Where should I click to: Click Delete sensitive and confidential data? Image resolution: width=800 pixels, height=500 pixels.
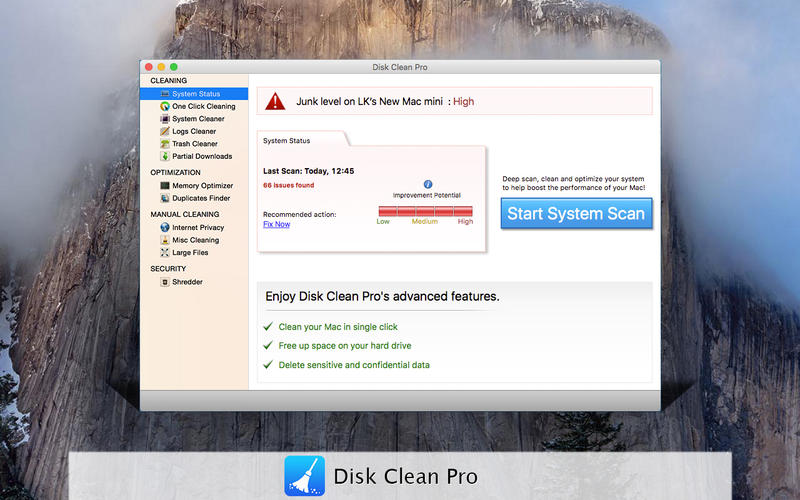pos(354,365)
